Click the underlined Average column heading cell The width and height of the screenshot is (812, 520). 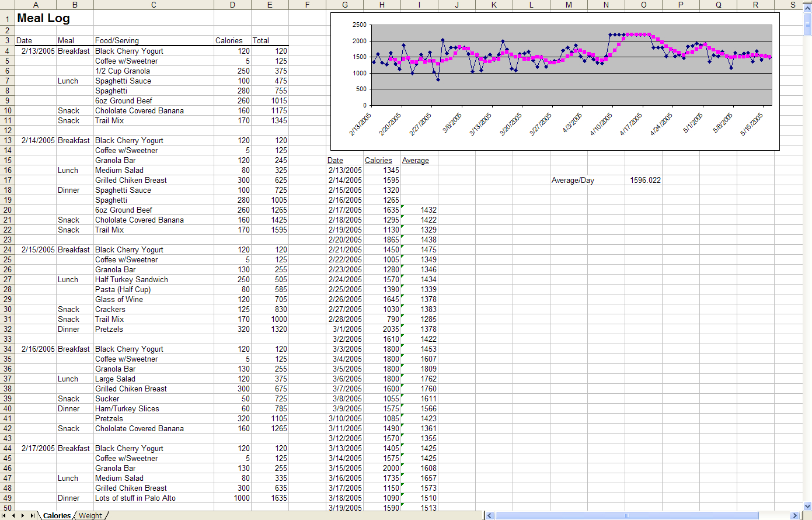(x=419, y=160)
